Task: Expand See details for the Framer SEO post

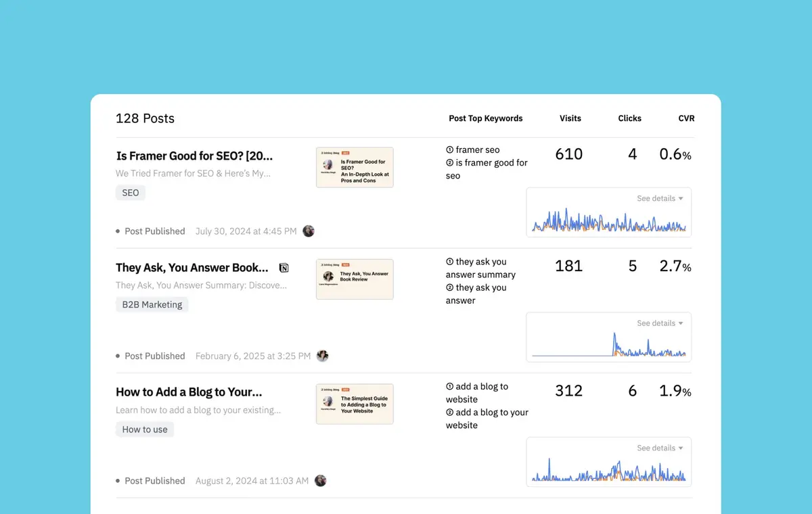Action: [x=660, y=199]
